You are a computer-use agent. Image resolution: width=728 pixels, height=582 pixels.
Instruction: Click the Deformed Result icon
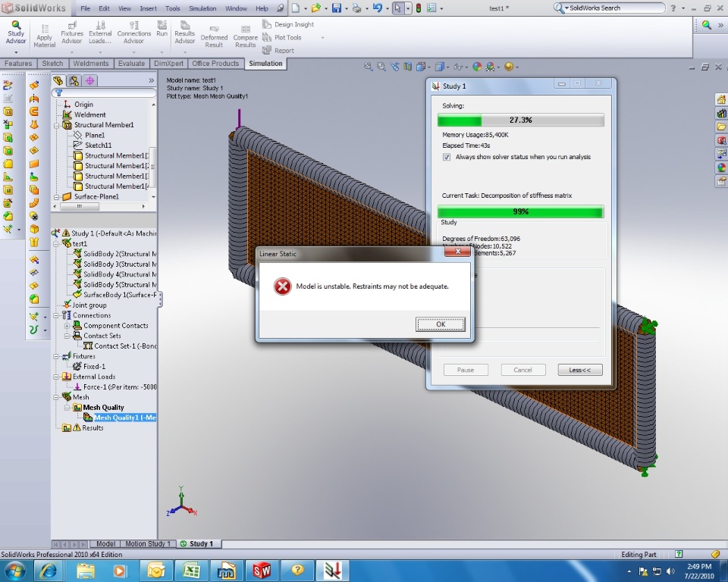tap(214, 36)
